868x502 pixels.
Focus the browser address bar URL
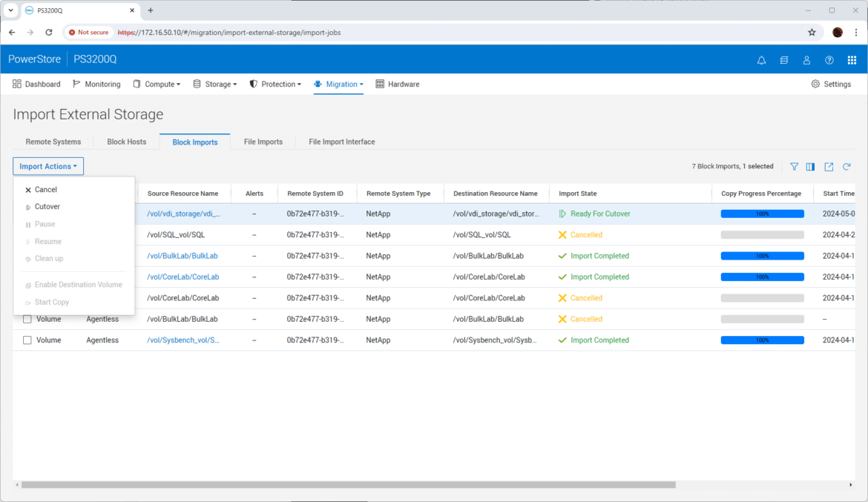click(229, 33)
